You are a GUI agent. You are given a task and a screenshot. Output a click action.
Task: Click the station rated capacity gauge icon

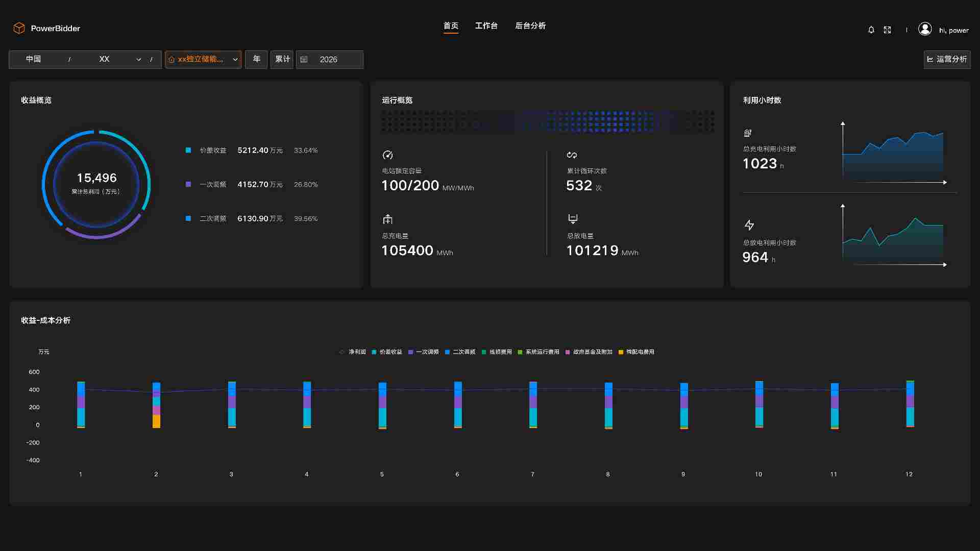(388, 155)
